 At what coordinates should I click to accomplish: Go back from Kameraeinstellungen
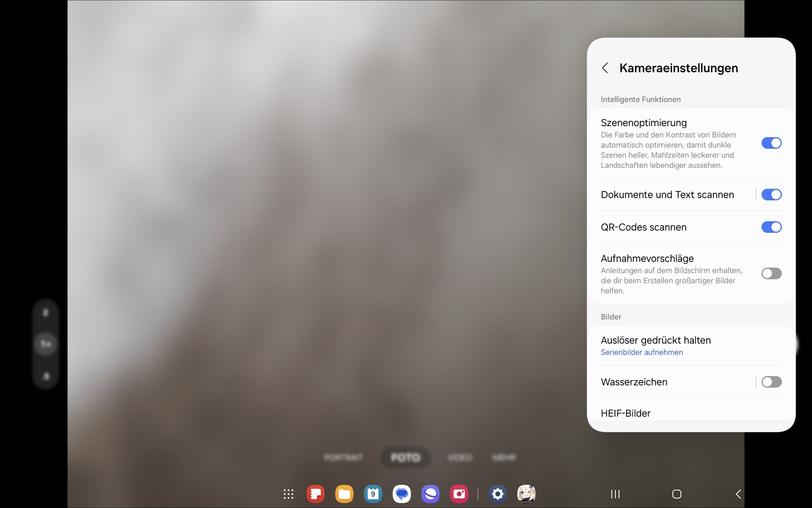pos(605,68)
